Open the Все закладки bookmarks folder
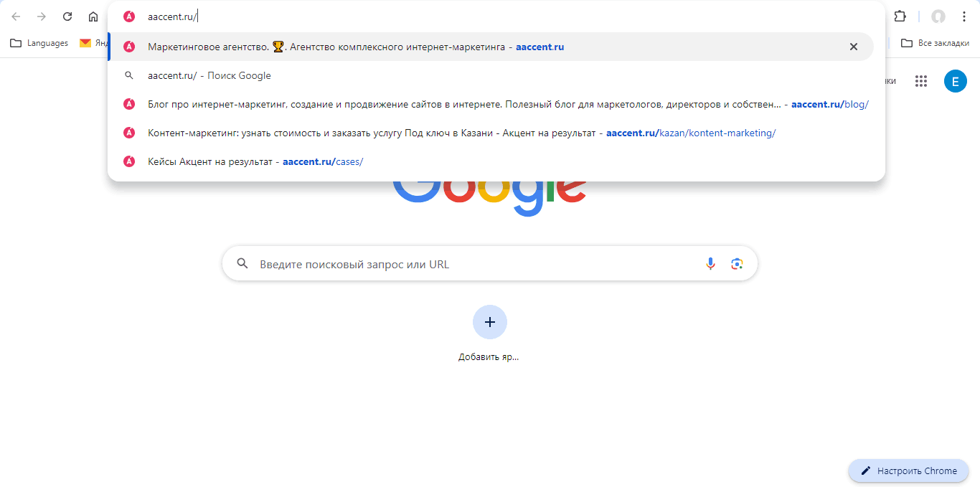Screen dimensions: 980x487 click(x=935, y=43)
